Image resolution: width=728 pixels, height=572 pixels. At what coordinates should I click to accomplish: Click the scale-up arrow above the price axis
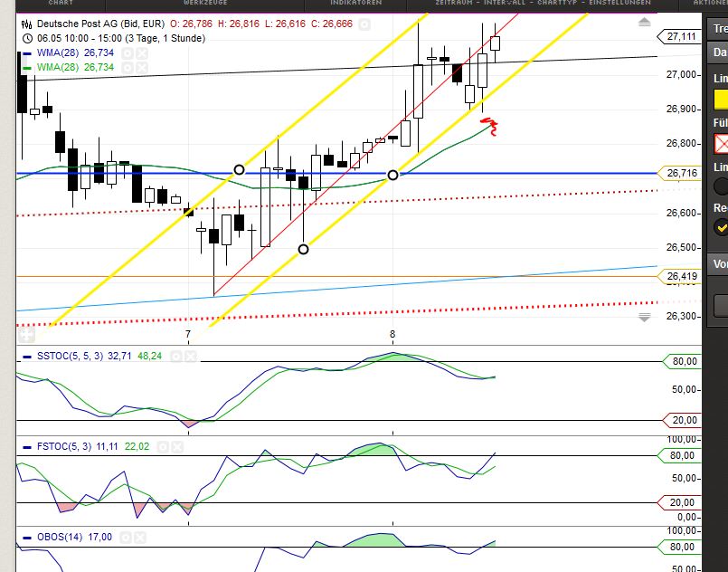(x=644, y=22)
